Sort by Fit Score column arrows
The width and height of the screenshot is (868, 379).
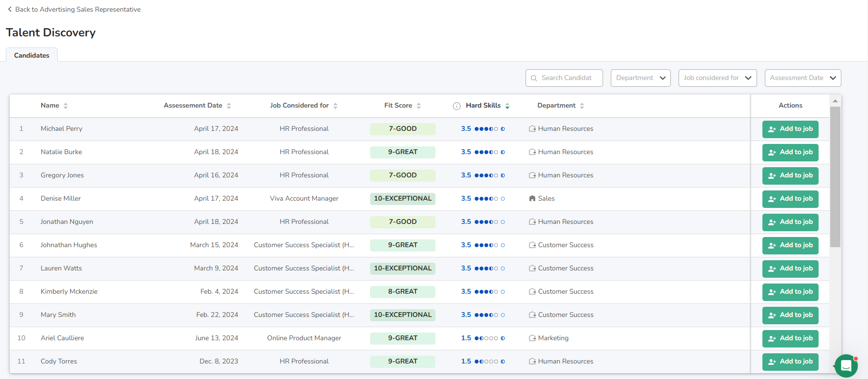(418, 106)
